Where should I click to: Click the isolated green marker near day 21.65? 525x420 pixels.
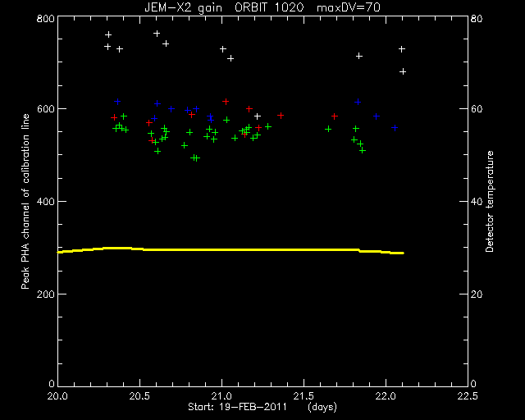click(328, 129)
